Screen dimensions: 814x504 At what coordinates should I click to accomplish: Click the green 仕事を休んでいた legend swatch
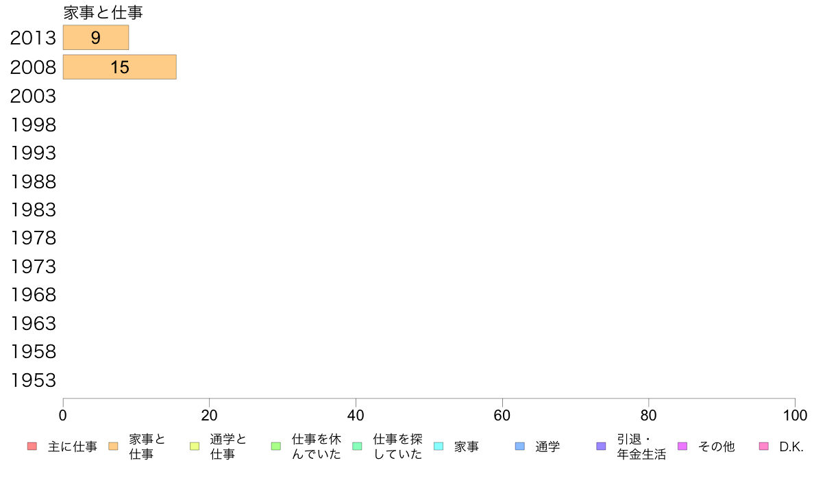pos(276,446)
